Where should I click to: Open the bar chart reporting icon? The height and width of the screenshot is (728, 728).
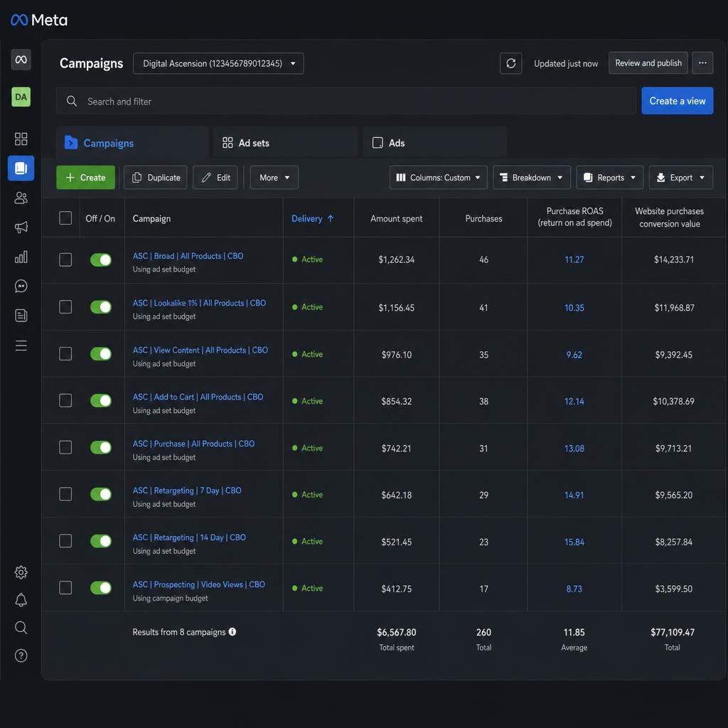(21, 257)
